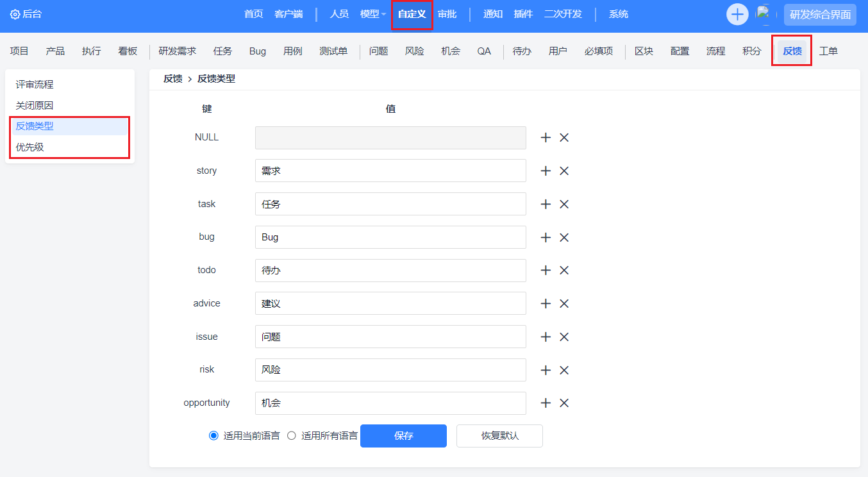Delete the advice row

tap(564, 304)
